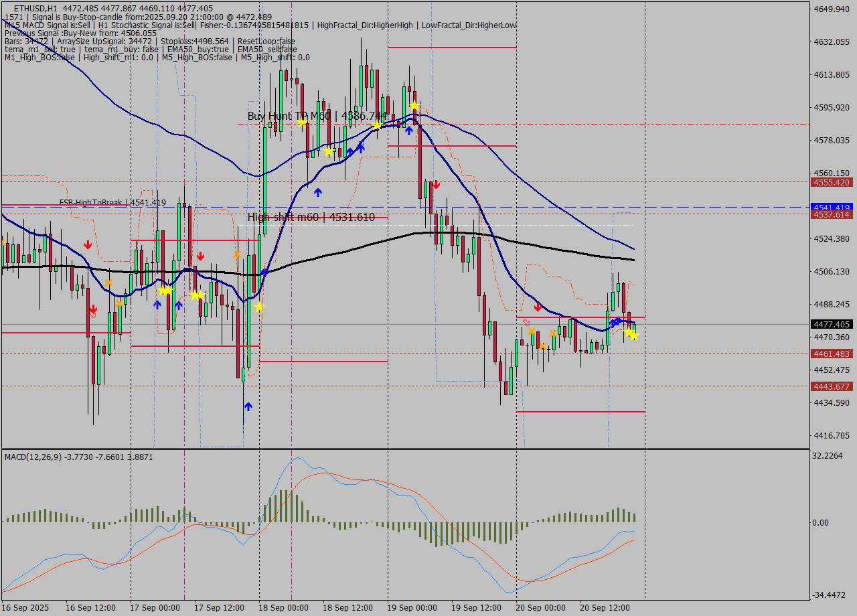Click red down arrow beside 4555 dotted line
This screenshot has width=857, height=616.
[436, 184]
